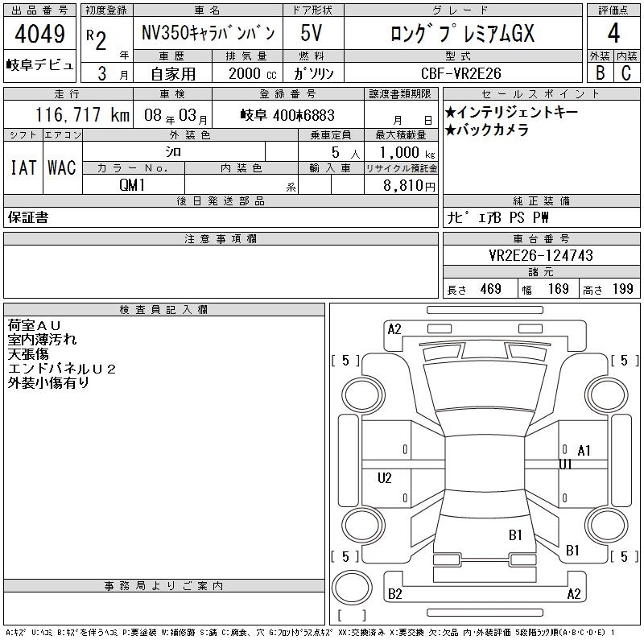Click inspector note 室内薄汚れ

click(42, 340)
